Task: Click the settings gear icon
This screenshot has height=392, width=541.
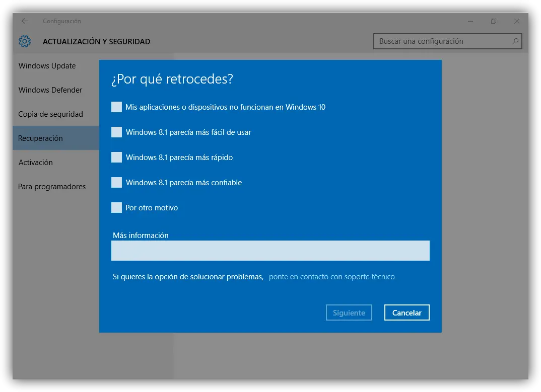Action: click(25, 41)
